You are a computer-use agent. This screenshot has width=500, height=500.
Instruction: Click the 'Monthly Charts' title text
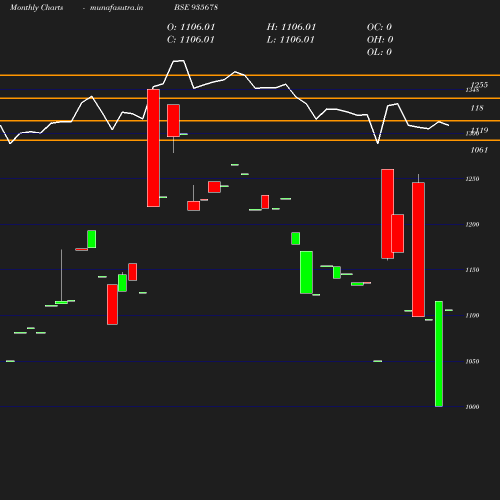(36, 7)
